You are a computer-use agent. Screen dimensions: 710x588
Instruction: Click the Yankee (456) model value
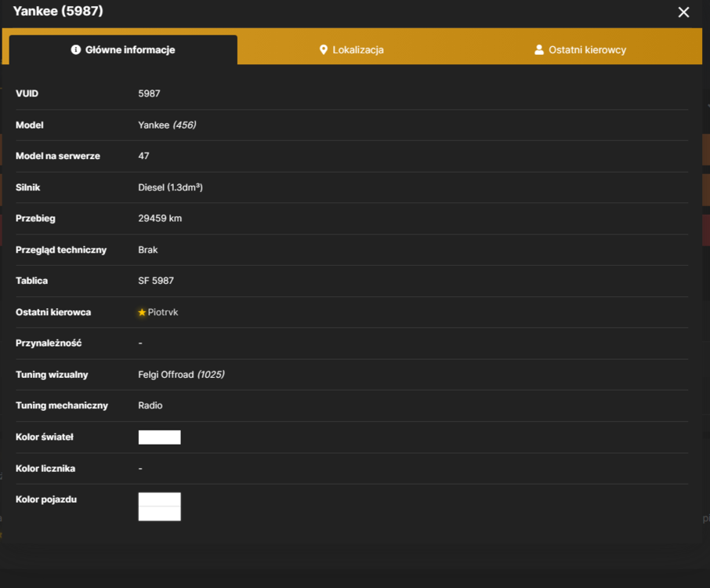[167, 125]
